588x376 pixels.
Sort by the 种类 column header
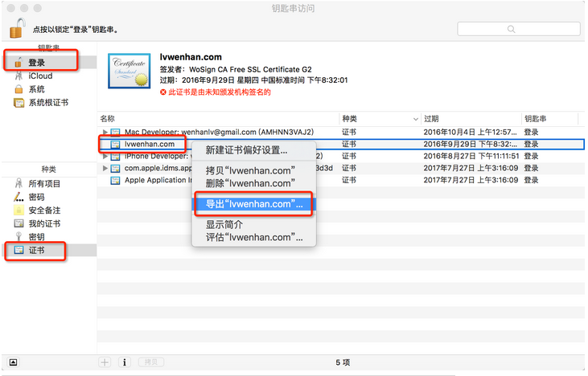[380, 119]
